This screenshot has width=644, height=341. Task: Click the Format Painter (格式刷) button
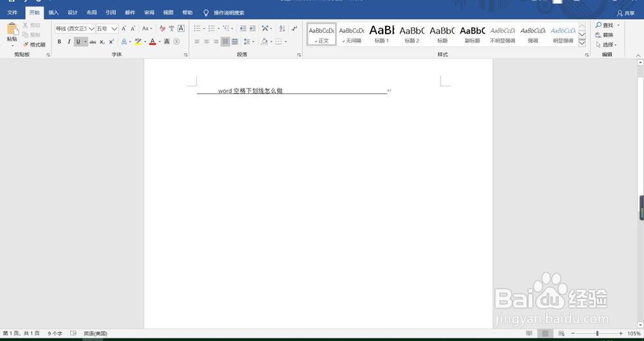coord(34,44)
